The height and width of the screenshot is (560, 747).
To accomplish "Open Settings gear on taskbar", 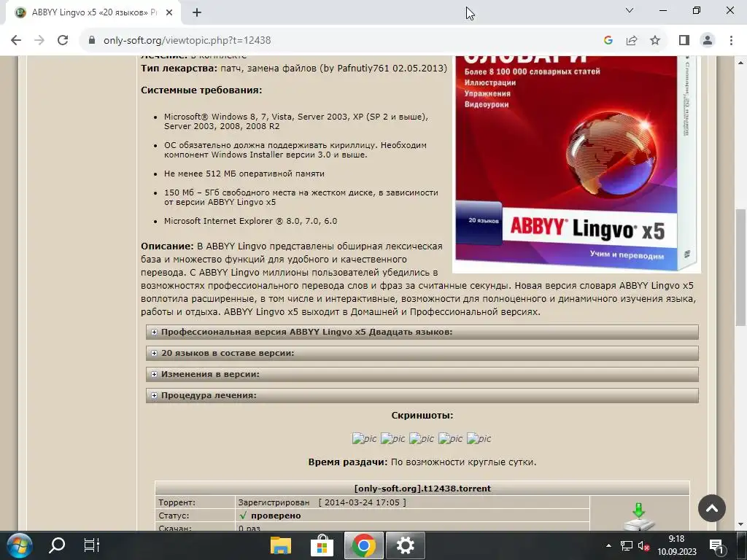I will pyautogui.click(x=405, y=545).
